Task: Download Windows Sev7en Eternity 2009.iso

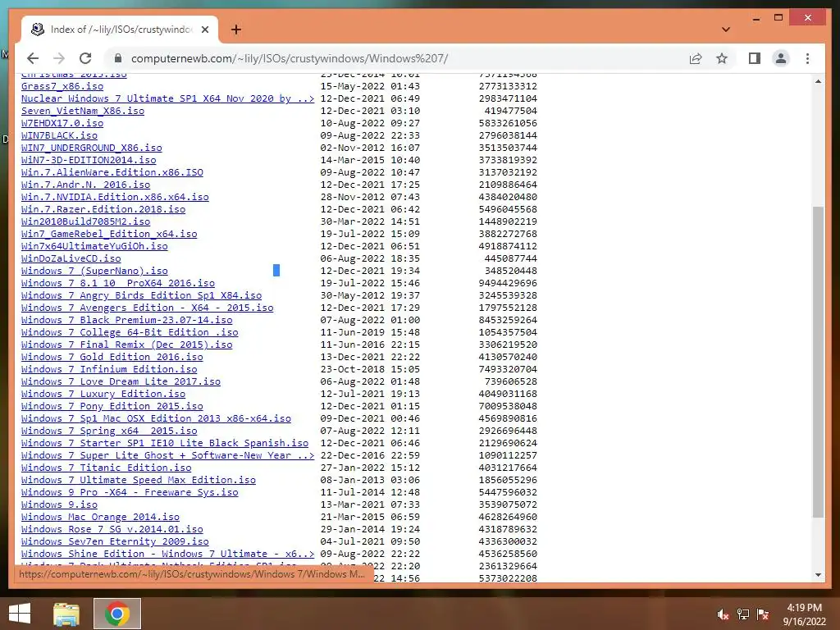Action: pyautogui.click(x=115, y=542)
